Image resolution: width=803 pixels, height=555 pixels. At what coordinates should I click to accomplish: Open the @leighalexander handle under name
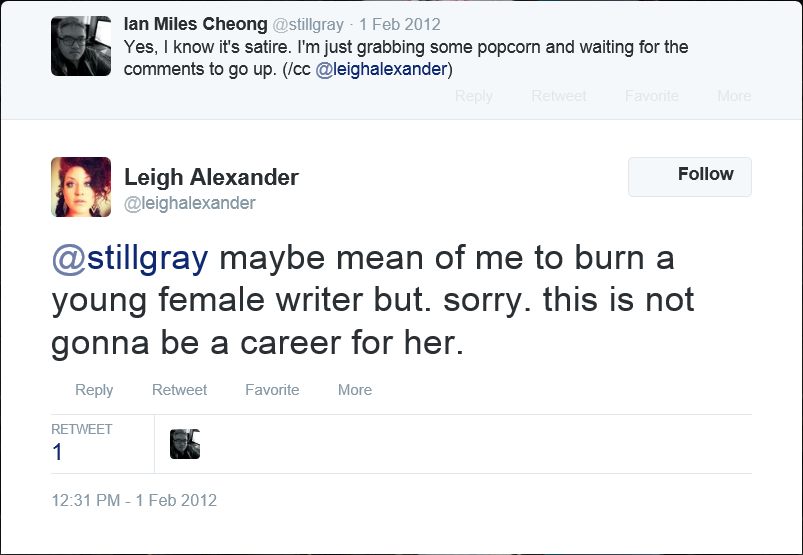point(190,204)
